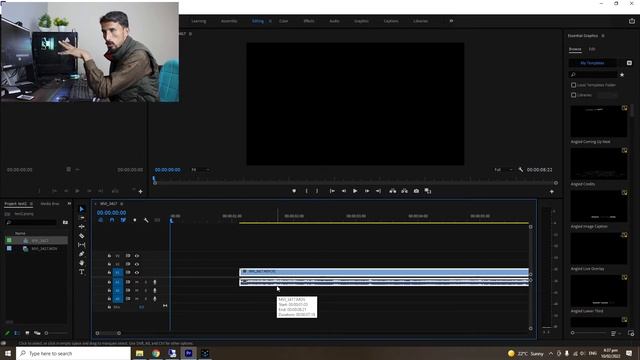
Task: Mark Out point in Program Monitor
Action: point(317,191)
